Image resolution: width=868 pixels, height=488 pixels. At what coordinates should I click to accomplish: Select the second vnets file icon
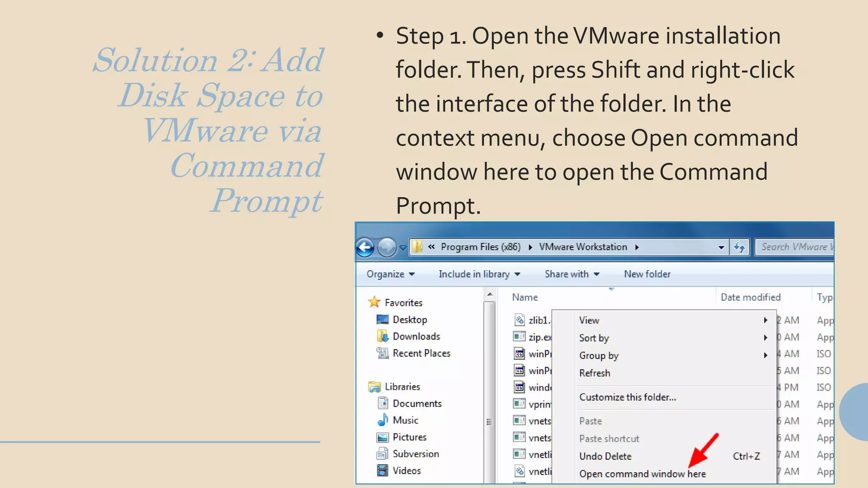[x=520, y=437]
